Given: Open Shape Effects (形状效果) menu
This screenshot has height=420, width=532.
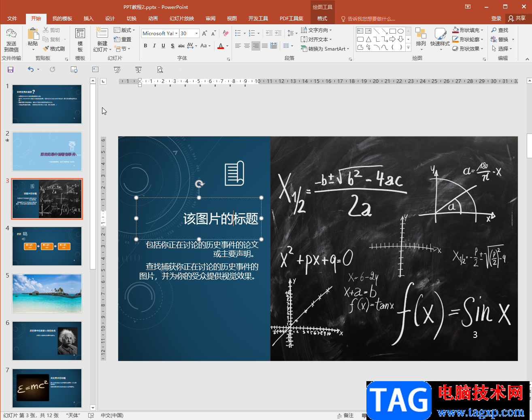Looking at the screenshot, I should coord(468,49).
